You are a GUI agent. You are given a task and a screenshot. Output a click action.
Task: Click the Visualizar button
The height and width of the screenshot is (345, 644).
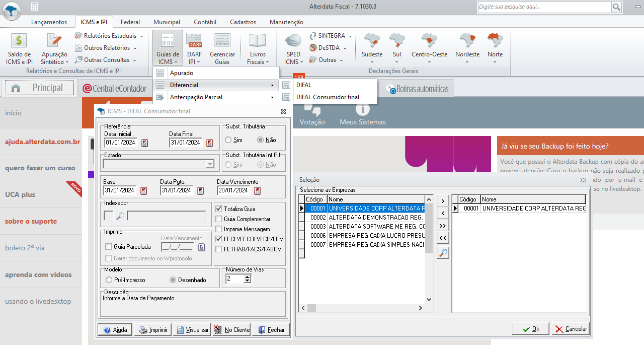(192, 330)
